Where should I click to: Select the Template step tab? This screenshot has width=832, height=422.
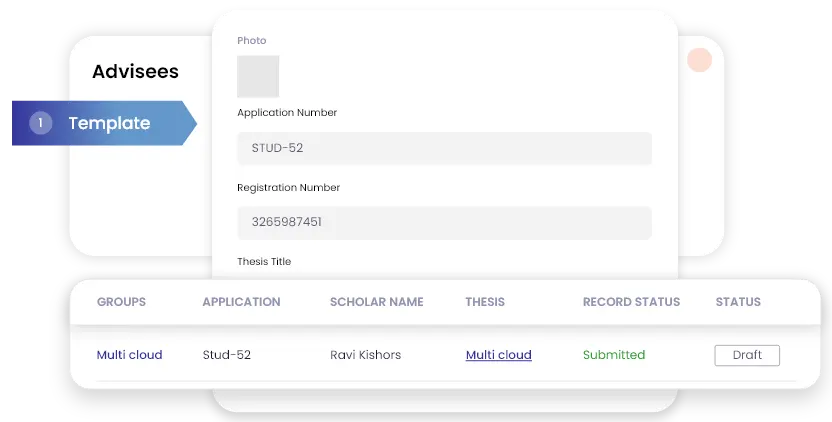[x=108, y=124]
